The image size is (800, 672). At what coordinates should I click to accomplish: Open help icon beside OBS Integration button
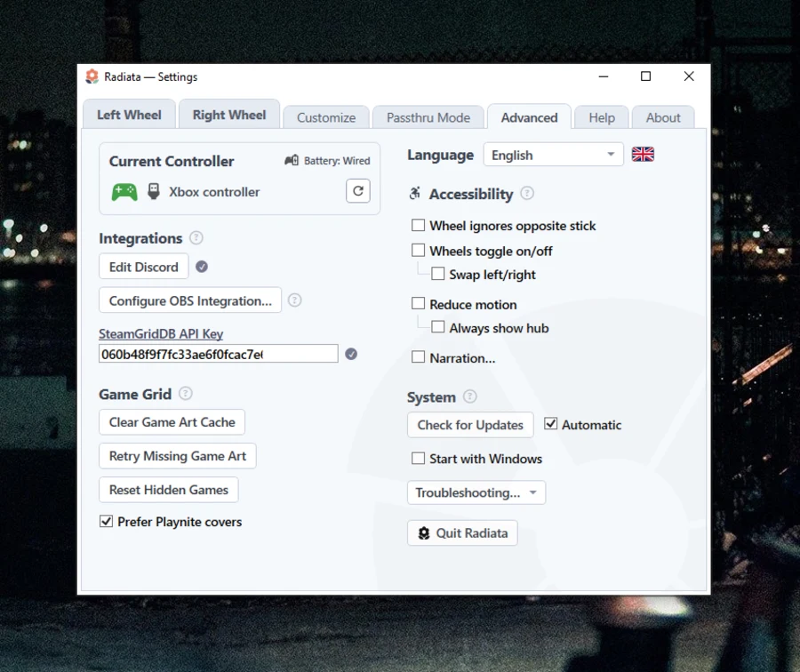[294, 300]
